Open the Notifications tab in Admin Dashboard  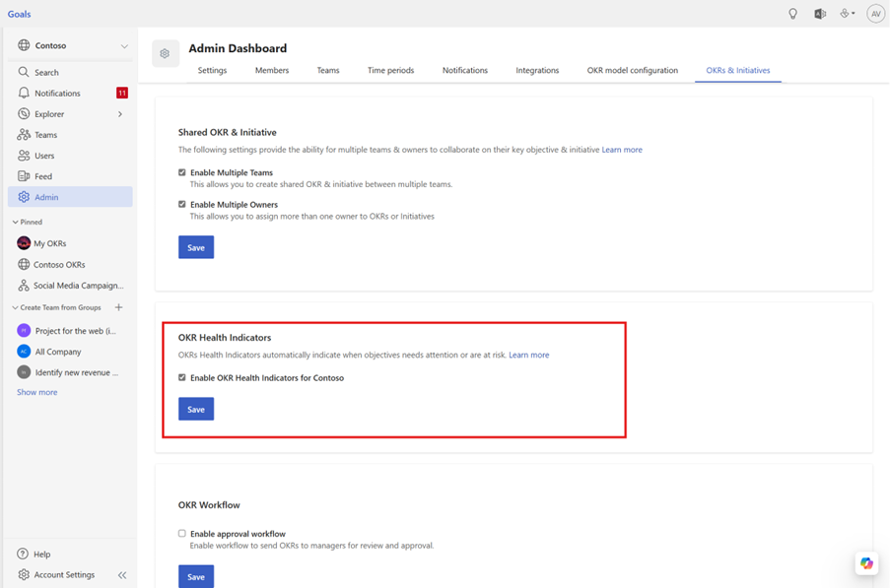point(465,70)
